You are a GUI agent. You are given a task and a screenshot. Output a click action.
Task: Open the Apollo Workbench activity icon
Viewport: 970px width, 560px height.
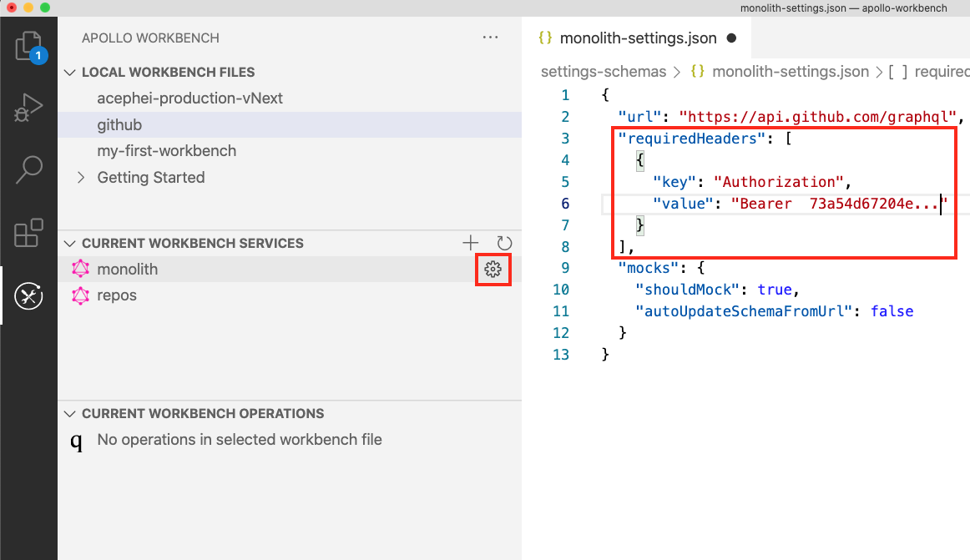pos(28,295)
